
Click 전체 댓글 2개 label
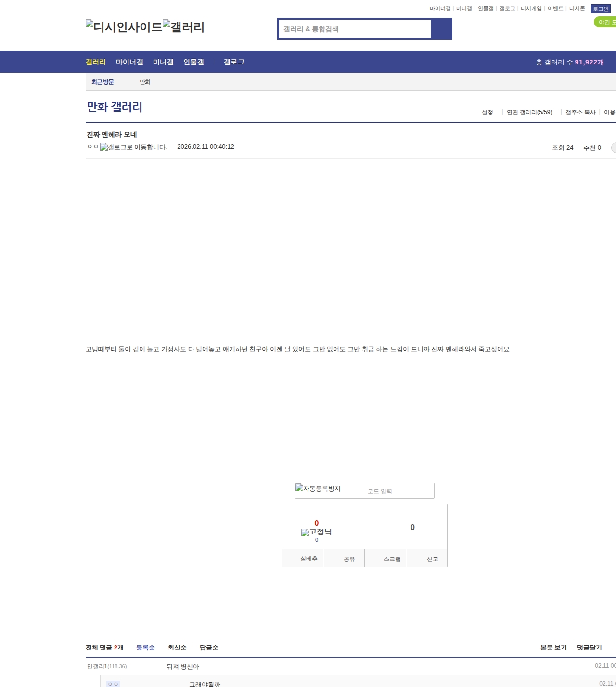point(104,647)
